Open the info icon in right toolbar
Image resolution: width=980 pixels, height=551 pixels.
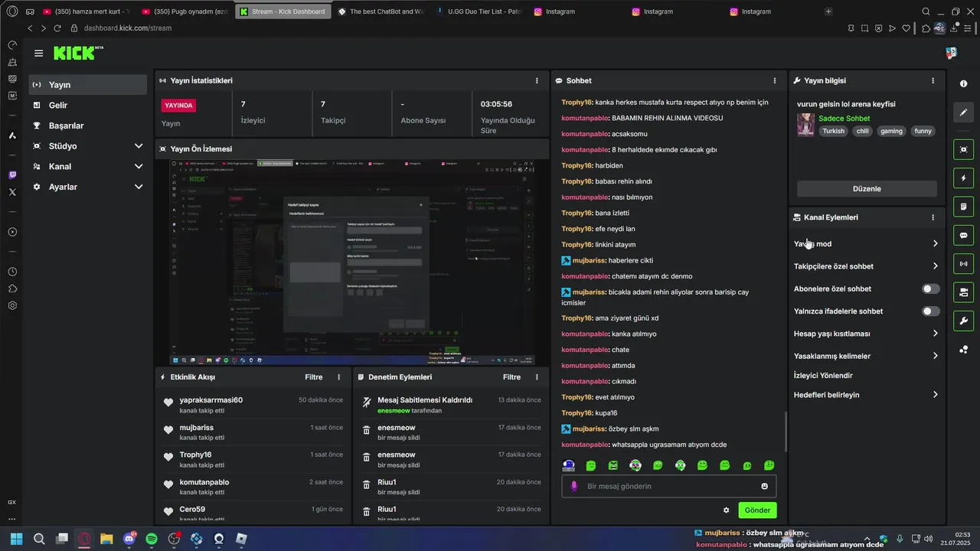click(963, 83)
